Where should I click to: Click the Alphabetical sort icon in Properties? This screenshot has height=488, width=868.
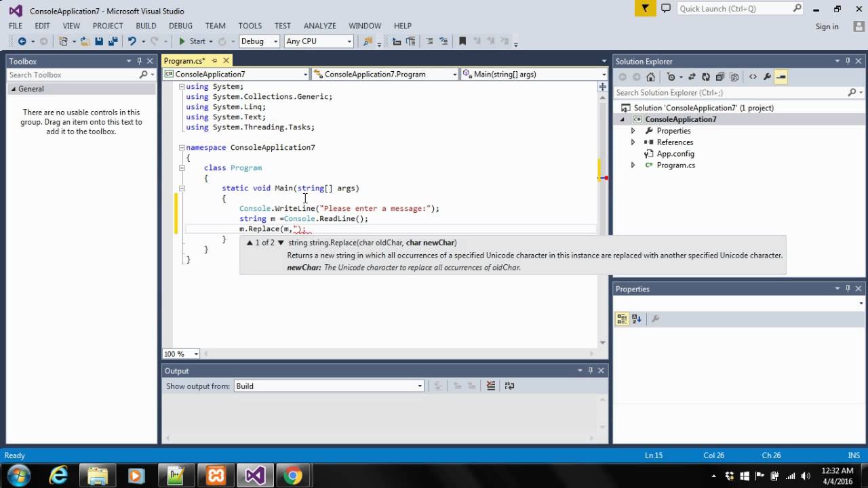tap(636, 319)
